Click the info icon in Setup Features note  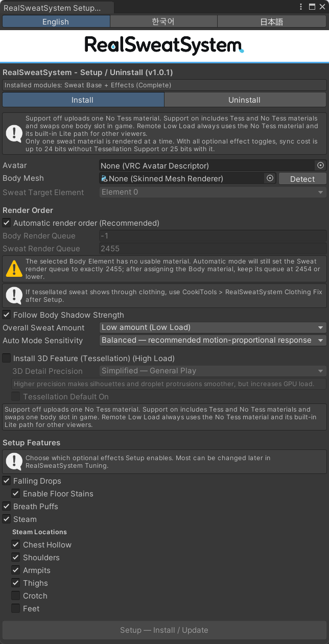(x=13, y=462)
